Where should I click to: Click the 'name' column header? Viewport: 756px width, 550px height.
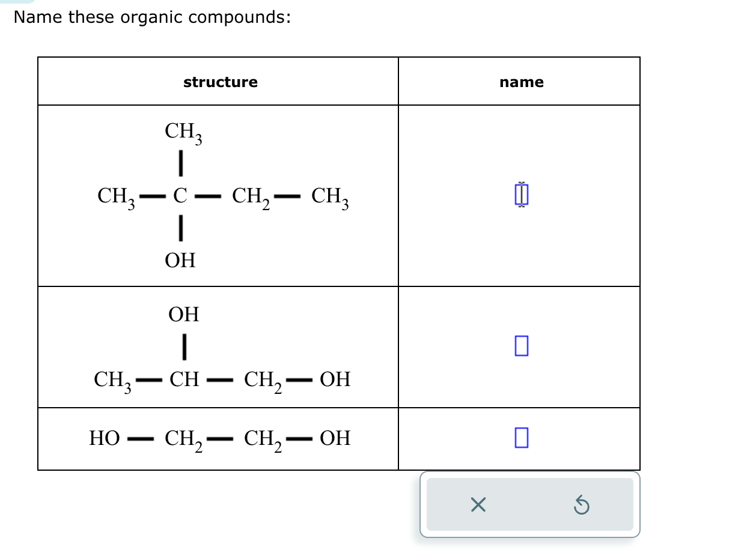pos(522,82)
